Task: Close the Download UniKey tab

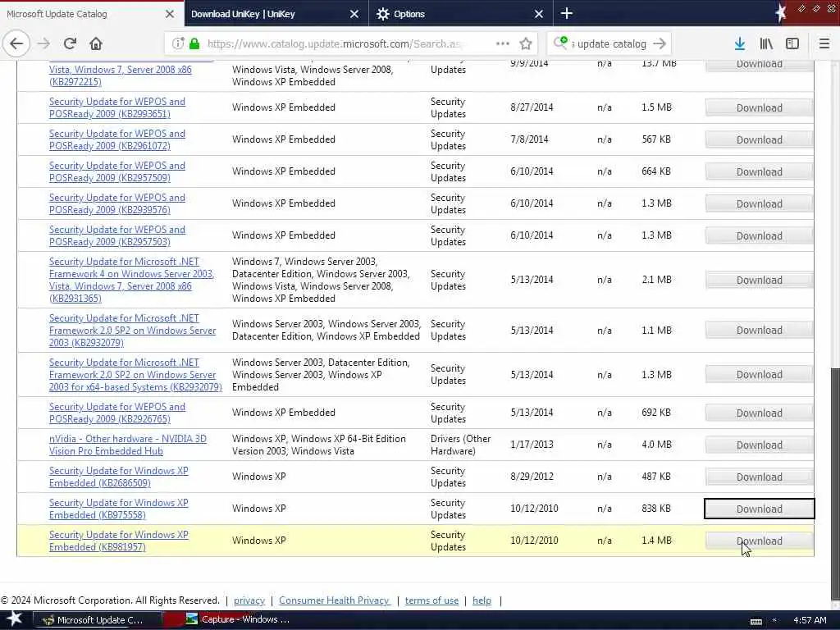Action: tap(354, 14)
